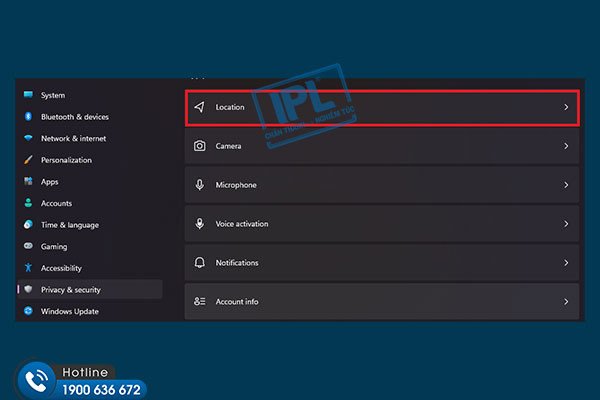This screenshot has width=600, height=400.
Task: Expand the Camera row chevron
Action: point(566,146)
